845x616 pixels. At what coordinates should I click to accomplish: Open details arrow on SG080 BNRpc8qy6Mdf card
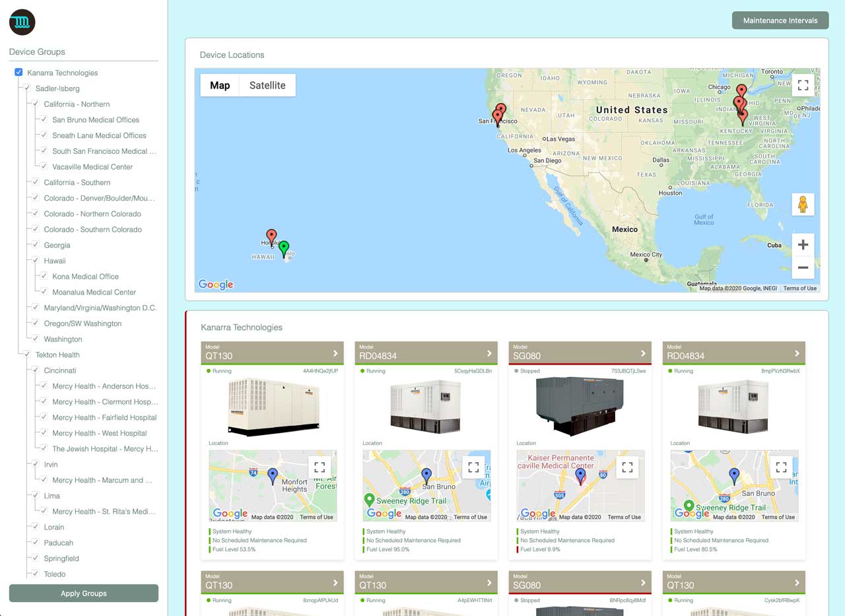pyautogui.click(x=643, y=582)
